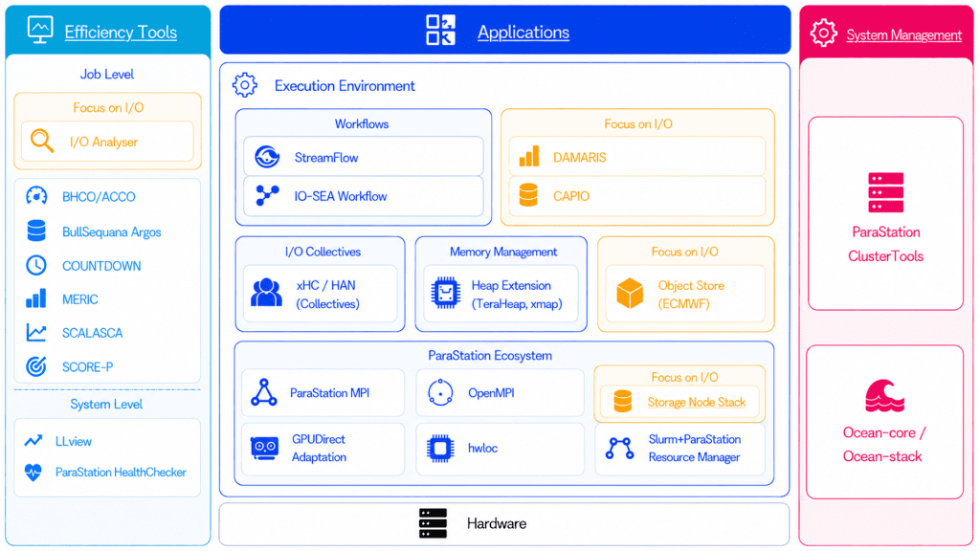The image size is (980, 551).
Task: Select the MERIC entry text
Action: coord(80,299)
